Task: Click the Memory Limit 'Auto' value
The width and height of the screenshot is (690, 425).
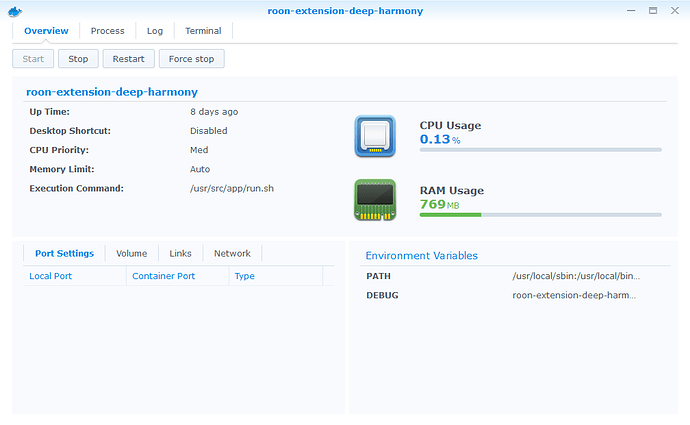Action: pos(200,169)
